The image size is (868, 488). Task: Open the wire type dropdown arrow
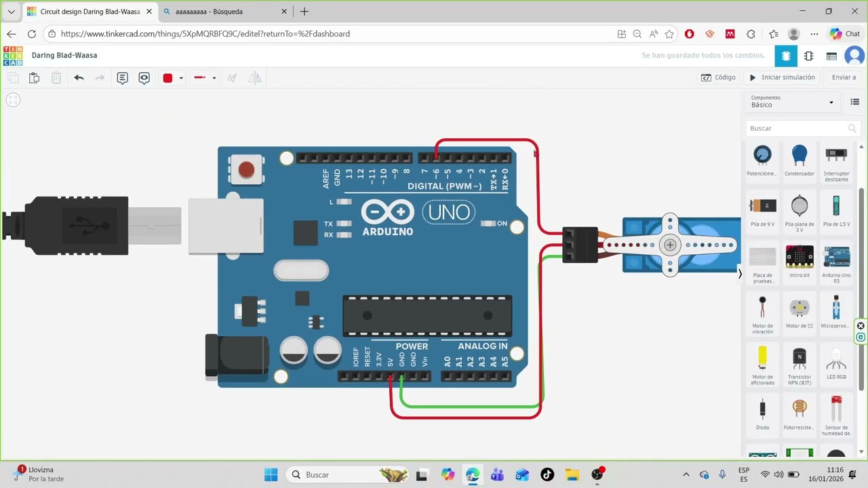214,78
